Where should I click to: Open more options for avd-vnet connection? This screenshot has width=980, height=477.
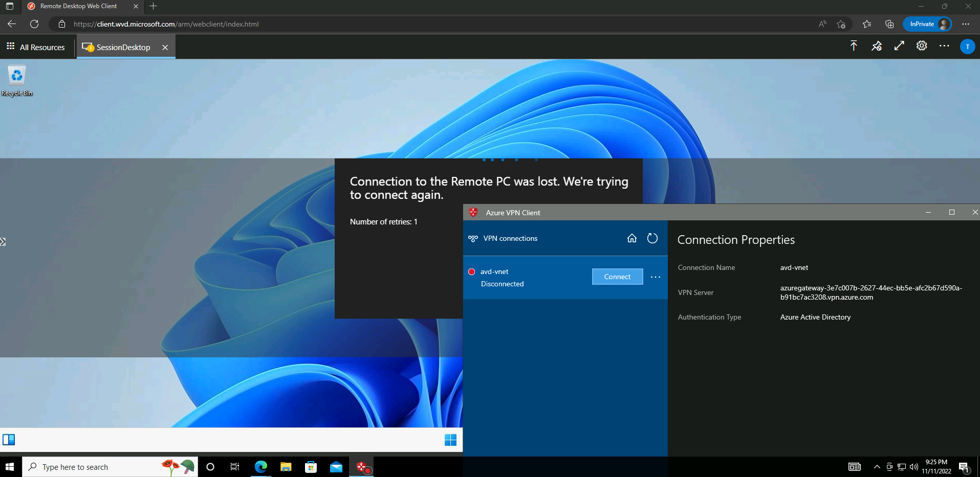tap(656, 277)
